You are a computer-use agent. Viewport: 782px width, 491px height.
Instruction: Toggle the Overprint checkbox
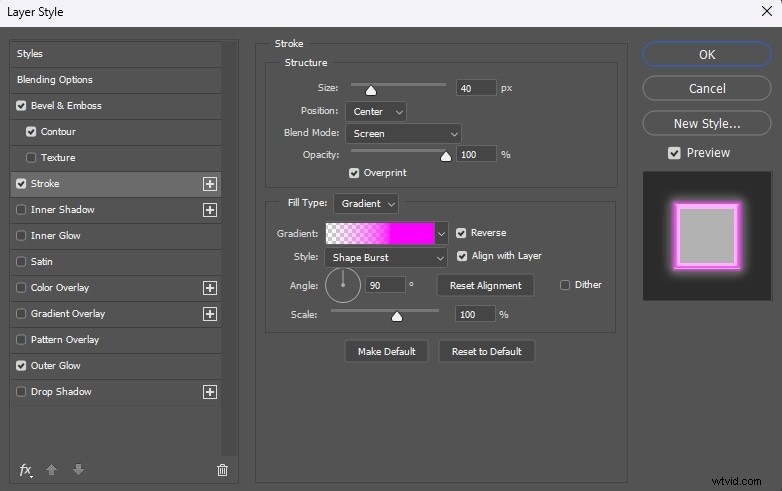[x=354, y=173]
